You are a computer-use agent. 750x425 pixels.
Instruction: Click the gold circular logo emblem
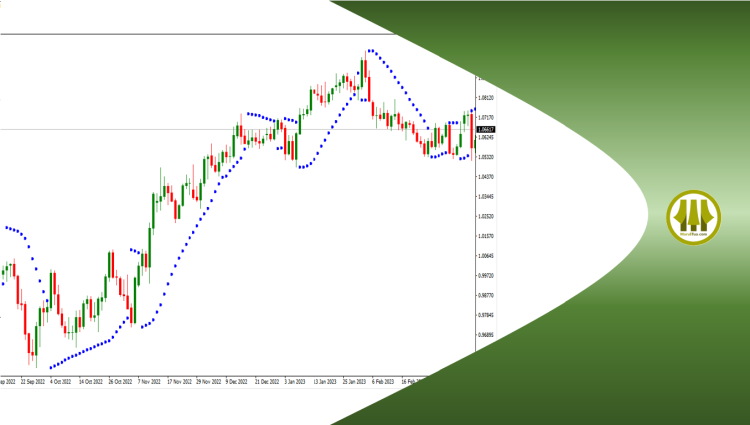[694, 218]
